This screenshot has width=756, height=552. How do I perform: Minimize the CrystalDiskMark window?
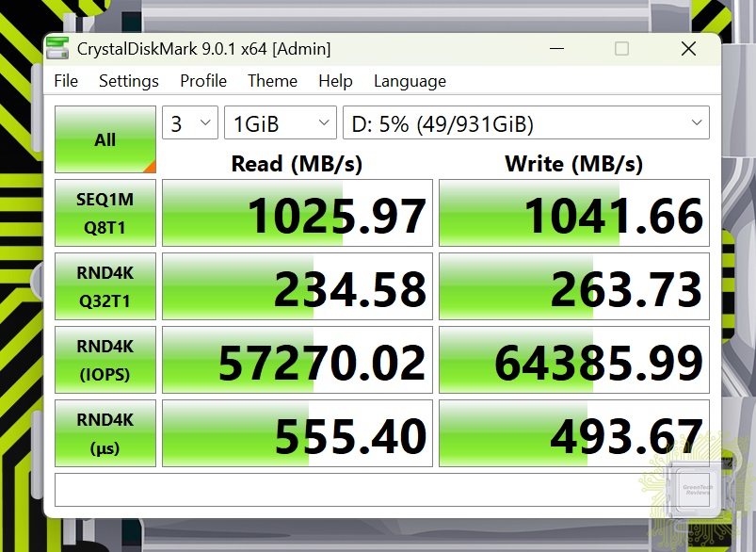click(x=556, y=48)
